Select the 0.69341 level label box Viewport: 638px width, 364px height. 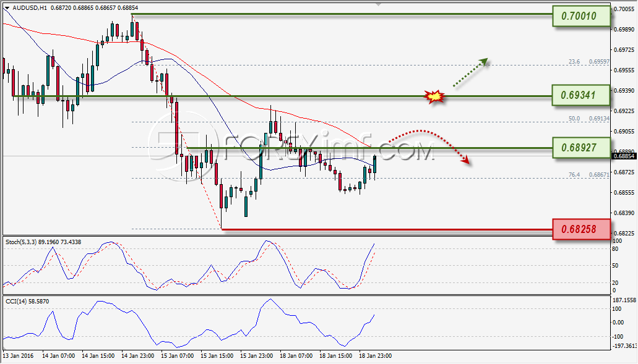[581, 95]
